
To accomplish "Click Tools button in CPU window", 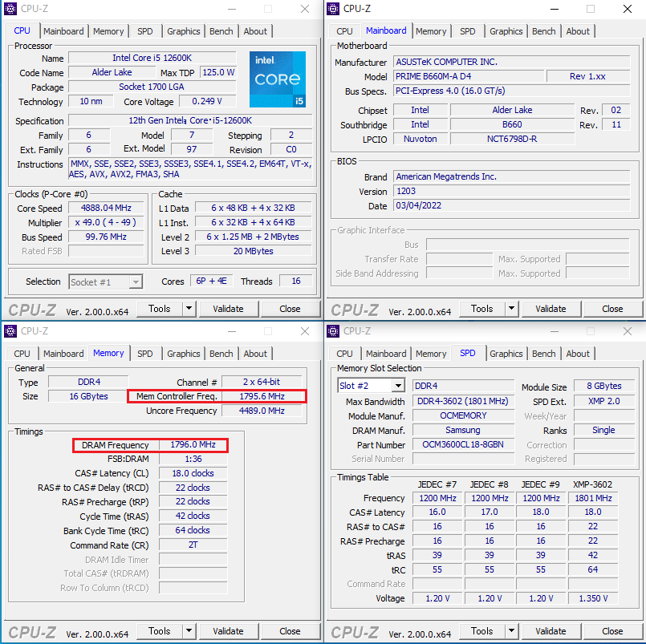I will 160,309.
